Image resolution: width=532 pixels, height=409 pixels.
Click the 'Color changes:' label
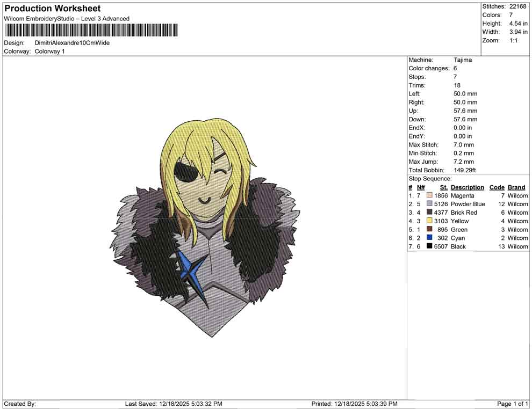[x=429, y=69]
